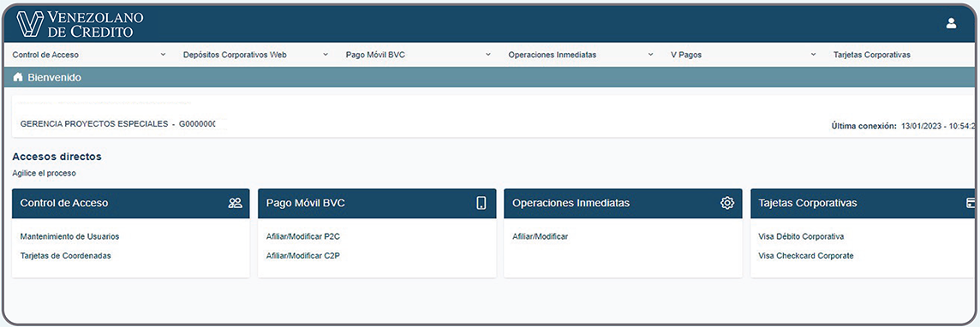Click the card icon on Tajetas Corporativas header
Viewport: 980px width, 327px height.
point(971,203)
